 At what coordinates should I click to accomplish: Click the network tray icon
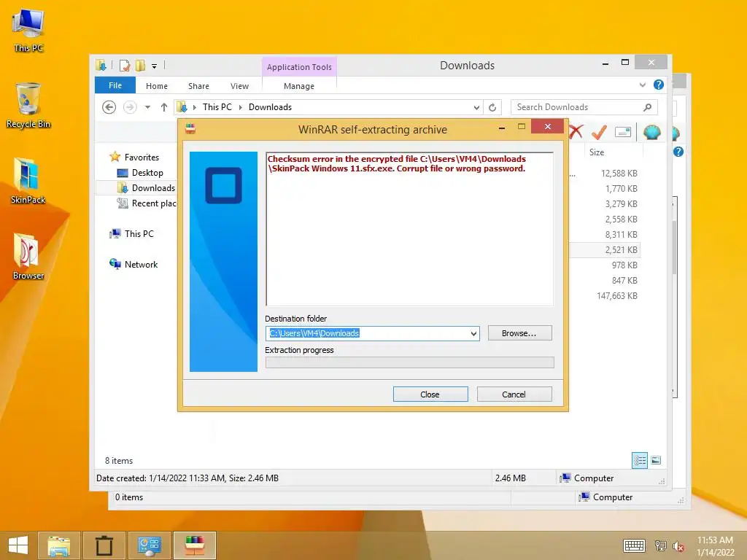(x=661, y=545)
